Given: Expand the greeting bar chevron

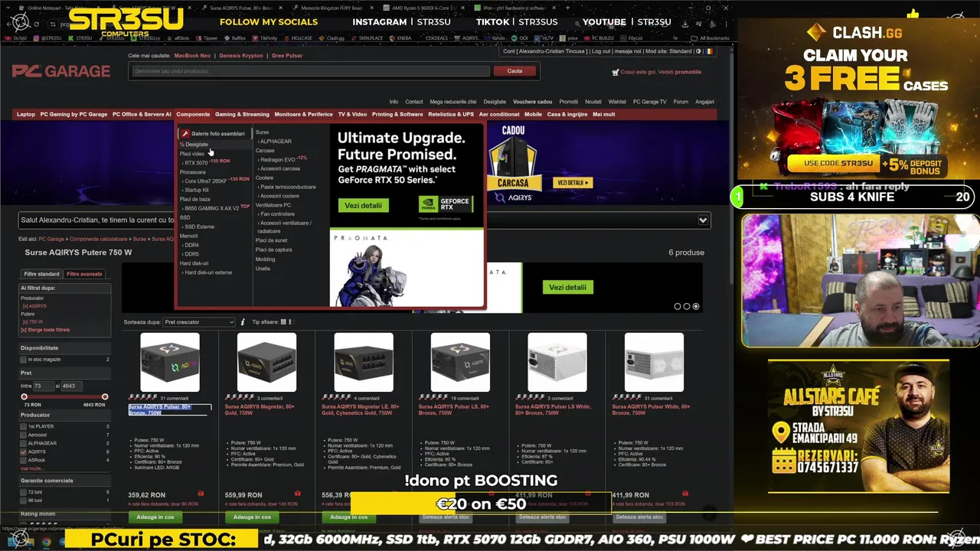Looking at the screenshot, I should [703, 220].
